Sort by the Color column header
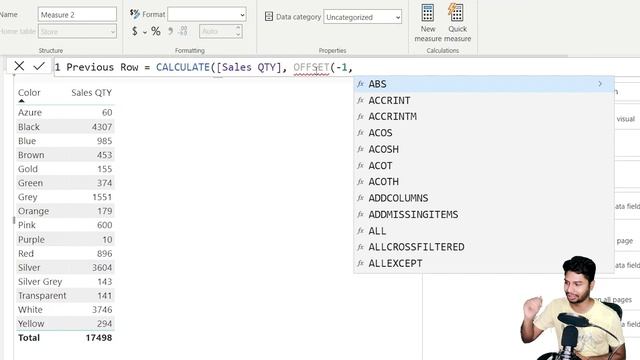640x360 pixels. [29, 93]
